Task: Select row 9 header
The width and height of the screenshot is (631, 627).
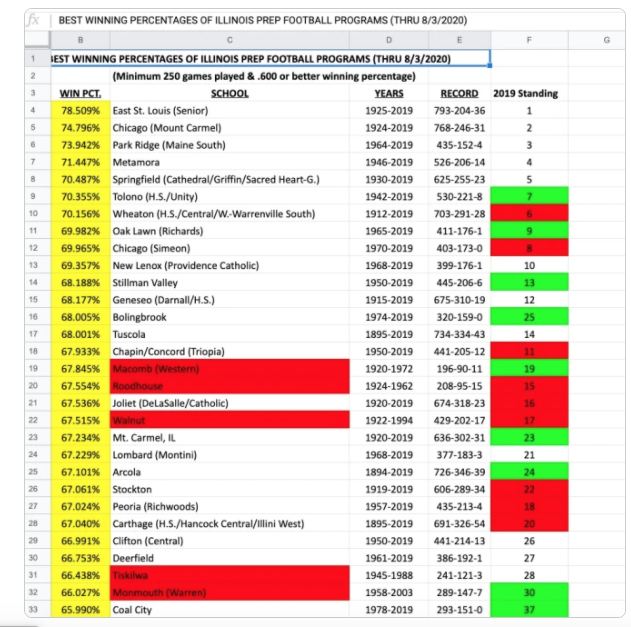Action: (38, 196)
